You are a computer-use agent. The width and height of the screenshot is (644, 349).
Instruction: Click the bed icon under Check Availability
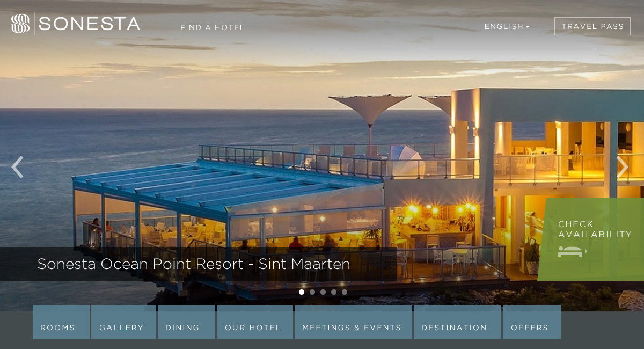(572, 251)
